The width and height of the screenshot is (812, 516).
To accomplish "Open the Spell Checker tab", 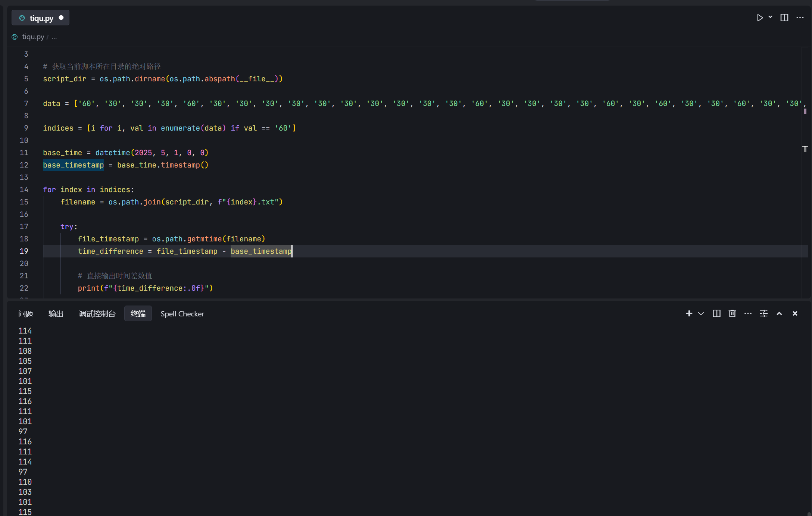I will pos(182,314).
